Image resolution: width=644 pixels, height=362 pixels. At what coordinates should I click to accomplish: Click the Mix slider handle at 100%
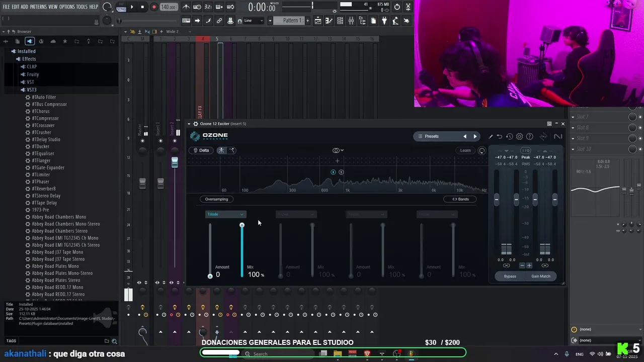[242, 225]
